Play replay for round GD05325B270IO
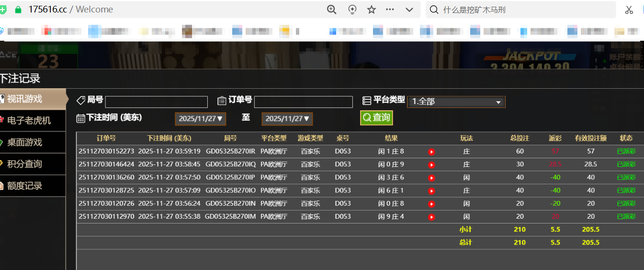The height and width of the screenshot is (270, 644). click(431, 191)
